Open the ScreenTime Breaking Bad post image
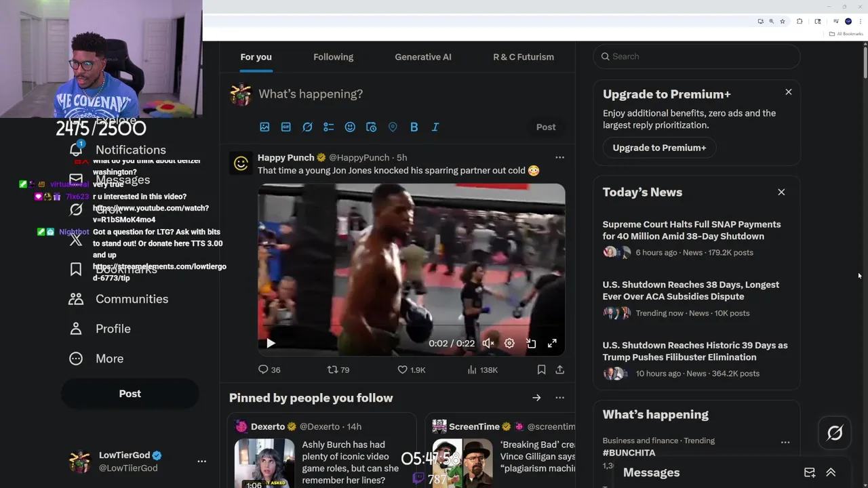Screen dimensions: 868x488 (x=462, y=463)
